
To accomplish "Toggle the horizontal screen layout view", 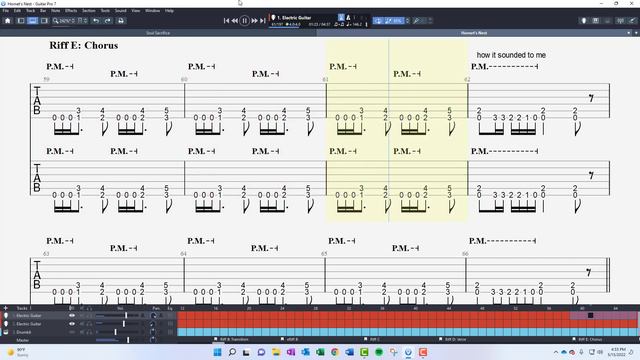I will tap(33, 21).
